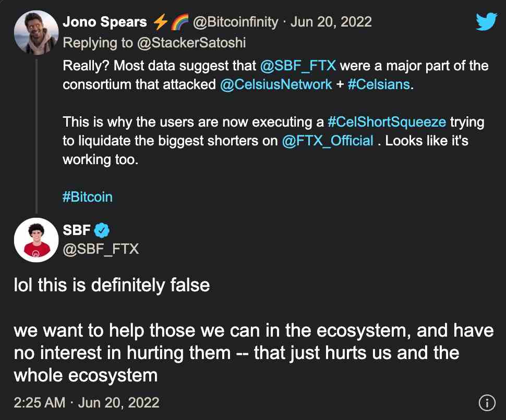Open the @Bitcoinfinity handle
Image resolution: width=506 pixels, height=420 pixels.
tap(236, 22)
